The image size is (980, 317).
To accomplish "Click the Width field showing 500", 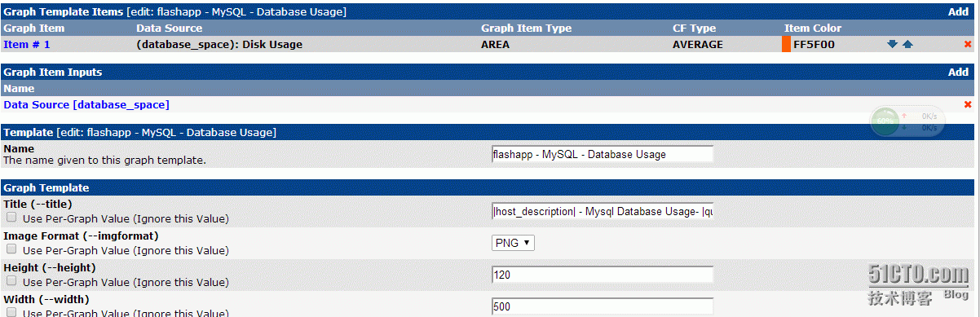I will (x=603, y=306).
